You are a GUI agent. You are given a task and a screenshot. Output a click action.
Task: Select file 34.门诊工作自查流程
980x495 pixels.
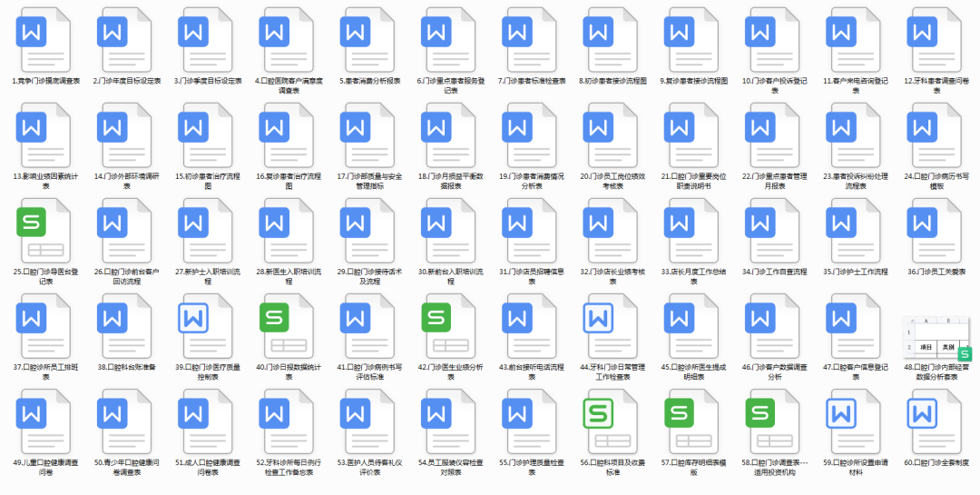(774, 232)
